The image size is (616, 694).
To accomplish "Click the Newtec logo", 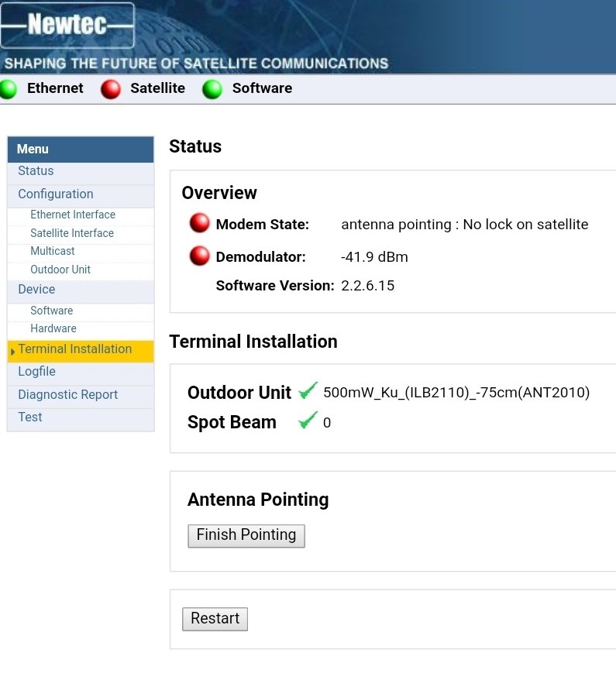I will 67,25.
